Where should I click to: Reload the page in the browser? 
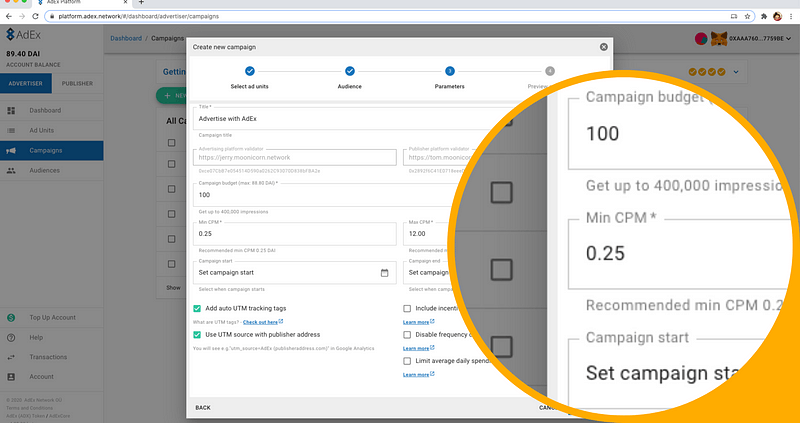35,16
